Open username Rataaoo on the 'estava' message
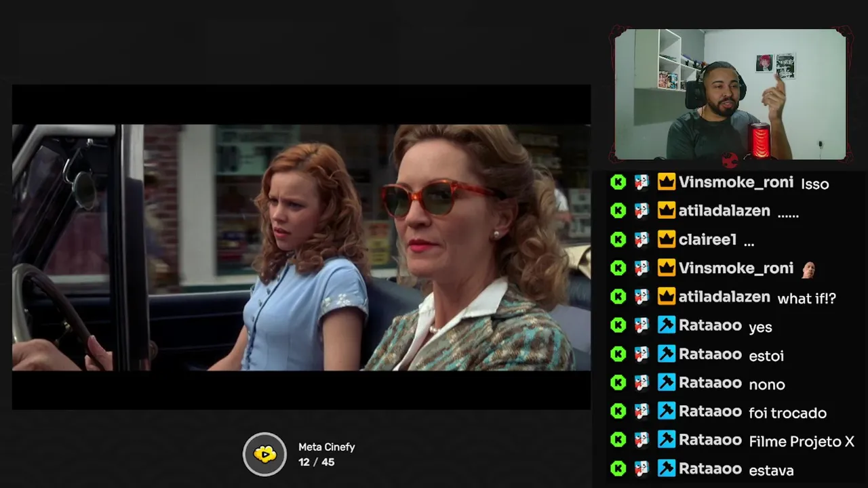Viewport: 868px width, 488px height. 710,468
